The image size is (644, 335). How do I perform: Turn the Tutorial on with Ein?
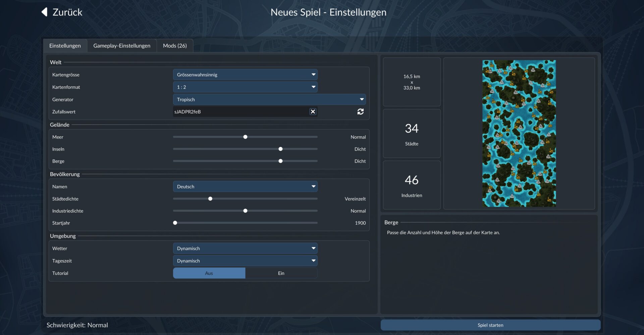click(x=281, y=273)
